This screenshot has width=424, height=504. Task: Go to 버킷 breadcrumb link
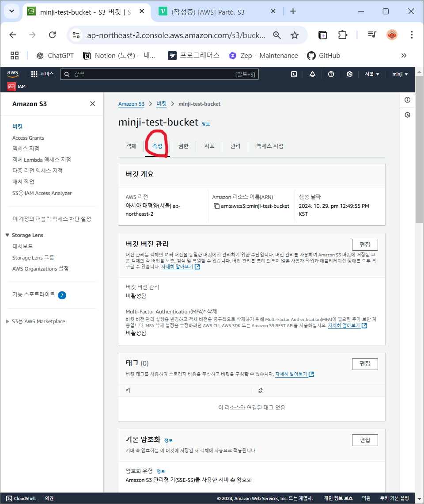point(161,104)
